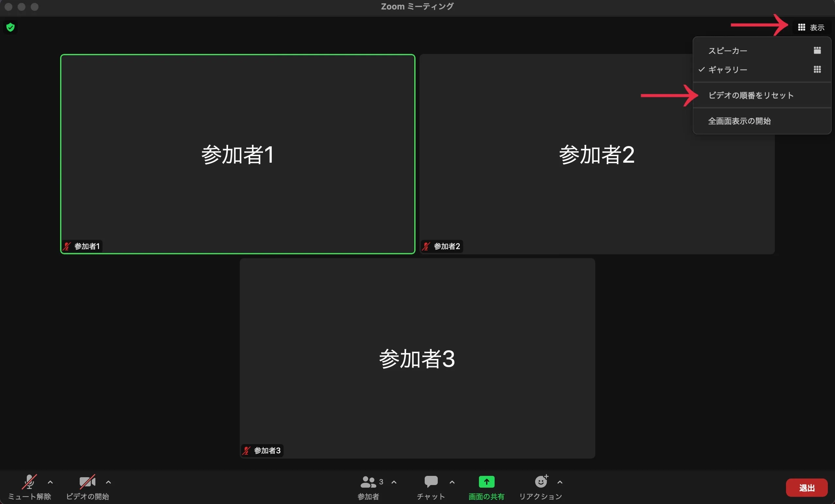
Task: Click the 参加者3 video tile
Action: pos(417,358)
